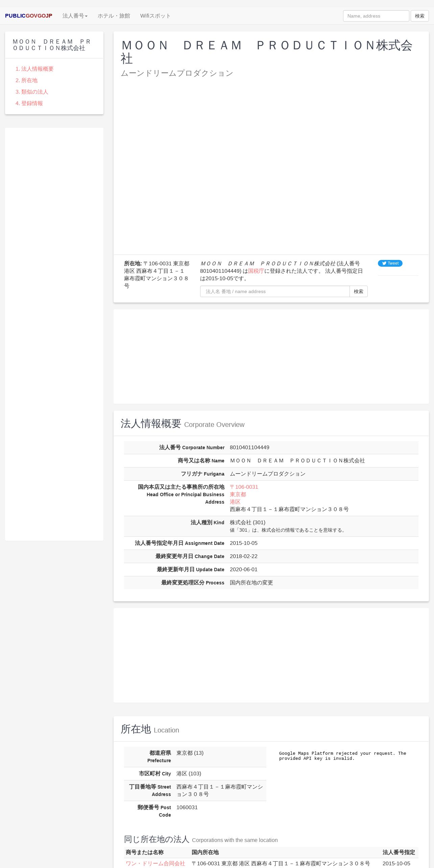Select the post code 1060031 value
Screen dimensions: 434x868
187,807
